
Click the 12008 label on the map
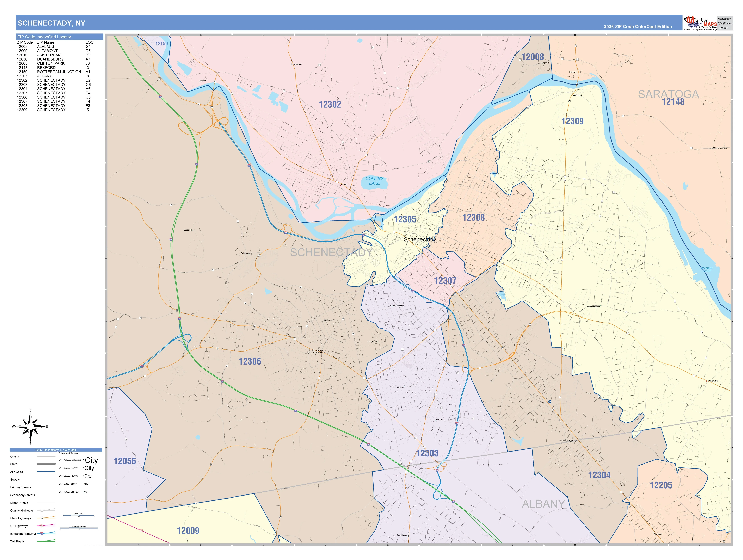coord(532,57)
